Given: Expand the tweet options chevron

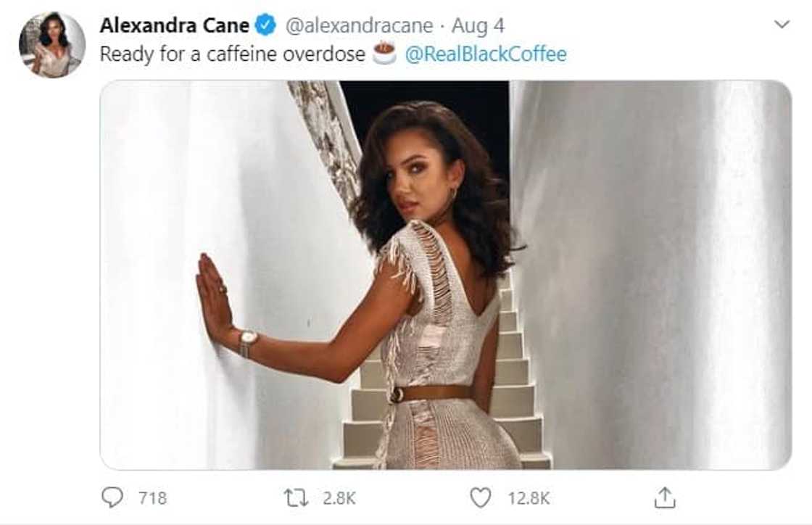Looking at the screenshot, I should (782, 25).
